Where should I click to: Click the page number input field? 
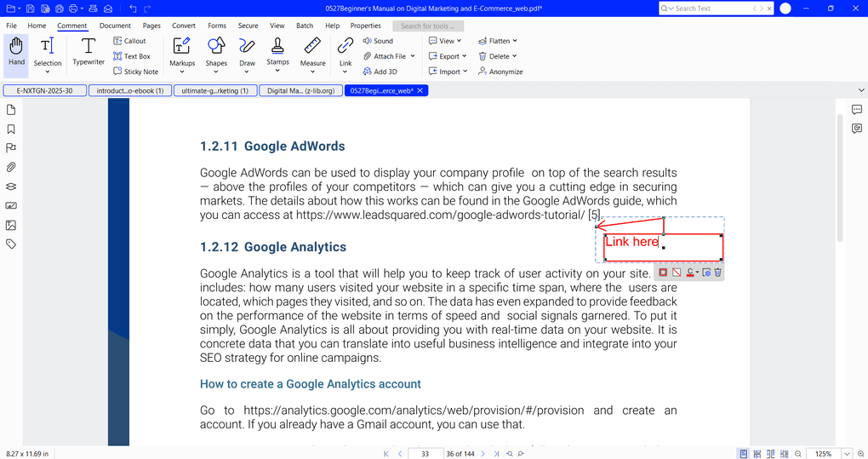coord(425,453)
